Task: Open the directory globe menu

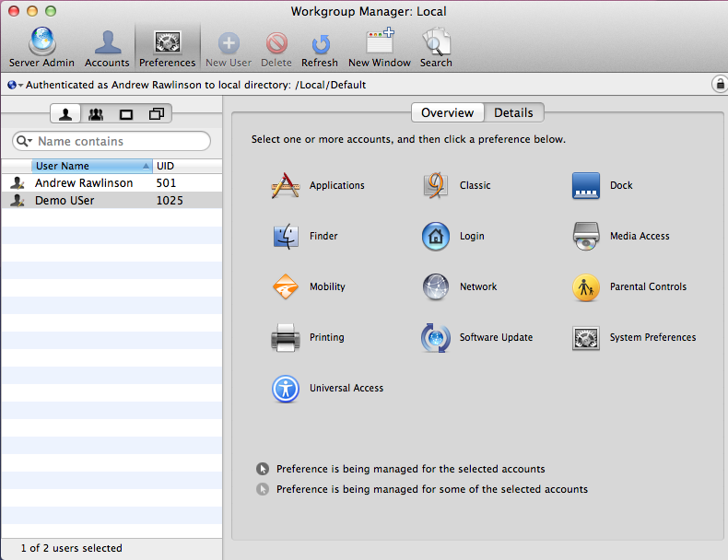Action: point(15,85)
